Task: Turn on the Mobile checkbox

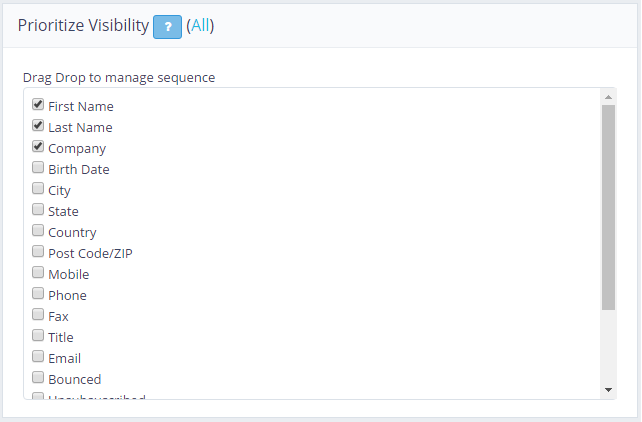Action: pos(38,273)
